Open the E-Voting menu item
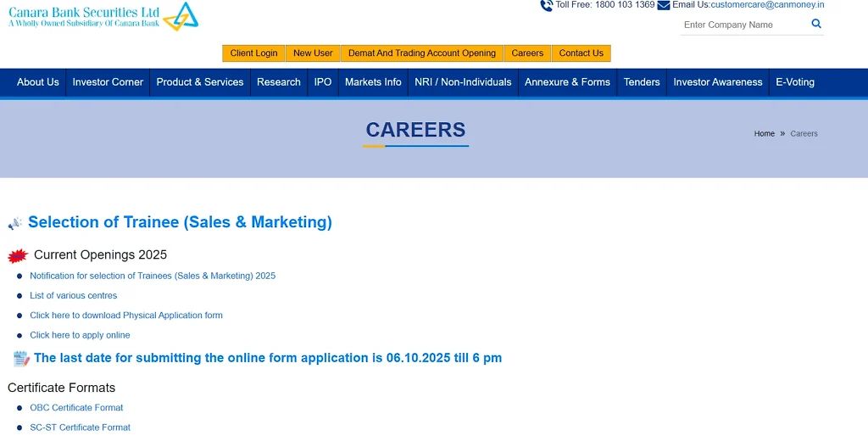 795,82
